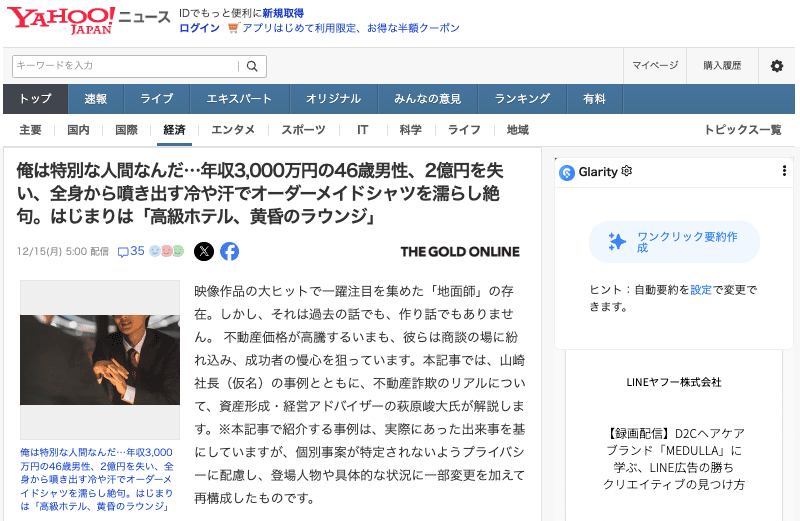Open the half-price coupon app link

(x=351, y=28)
